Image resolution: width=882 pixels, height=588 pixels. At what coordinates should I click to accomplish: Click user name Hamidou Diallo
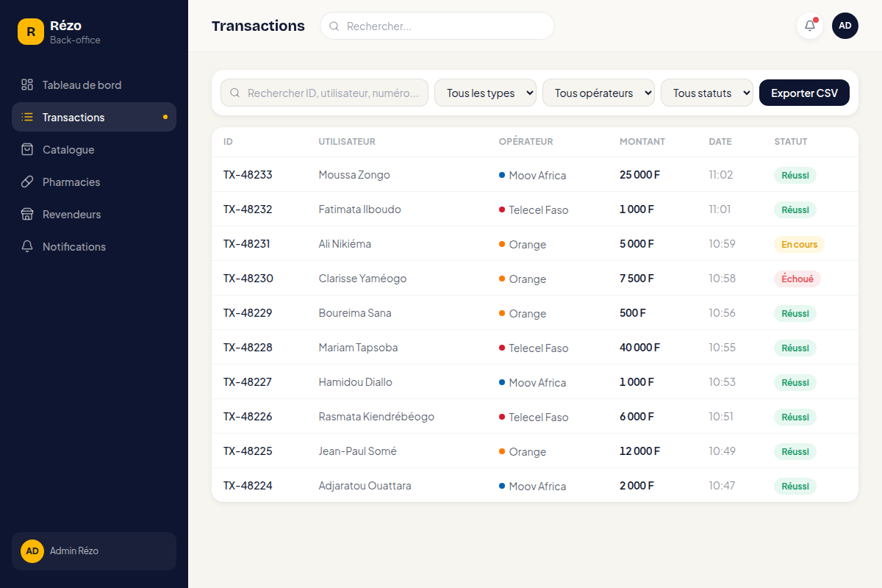point(356,382)
